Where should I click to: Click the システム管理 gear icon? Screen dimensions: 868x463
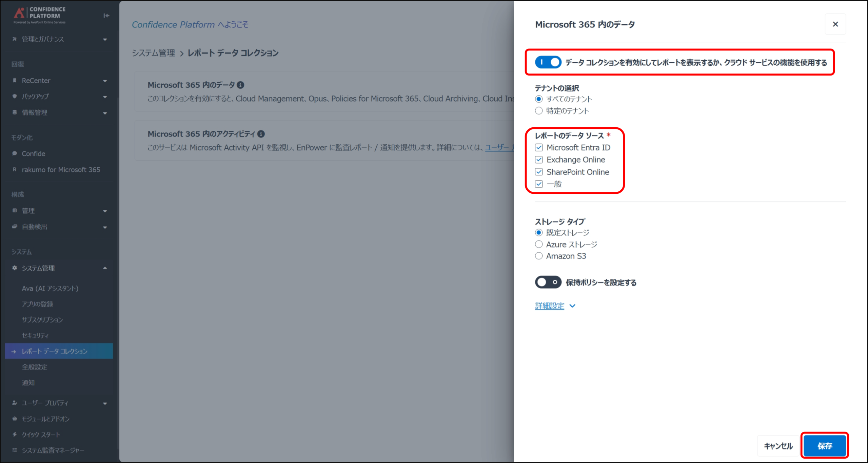coord(15,268)
